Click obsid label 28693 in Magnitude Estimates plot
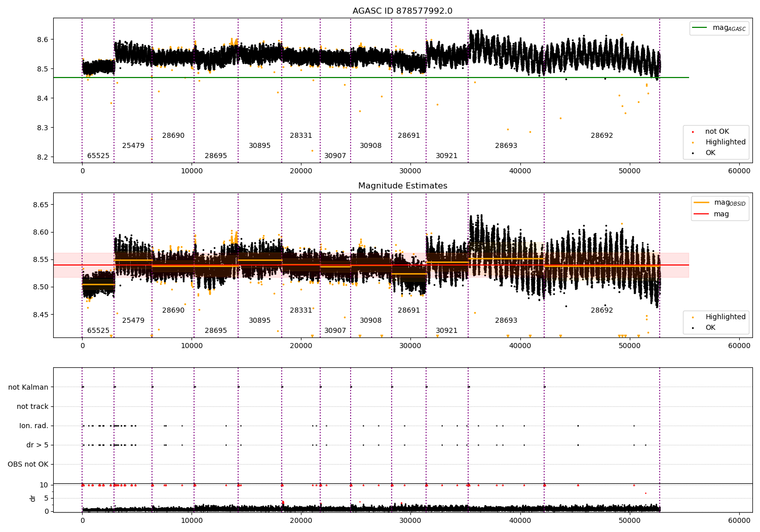760x532 pixels. [x=506, y=321]
